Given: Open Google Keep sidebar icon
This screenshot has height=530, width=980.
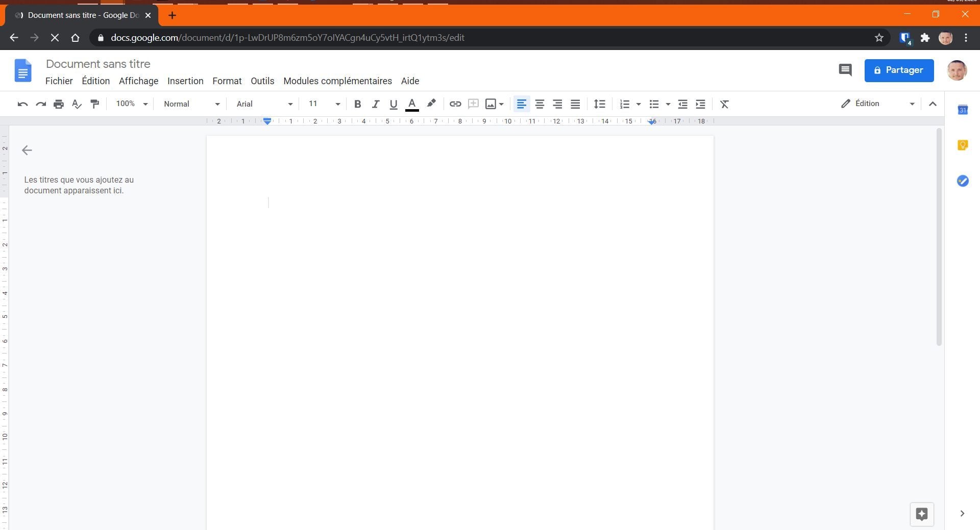Looking at the screenshot, I should (963, 145).
